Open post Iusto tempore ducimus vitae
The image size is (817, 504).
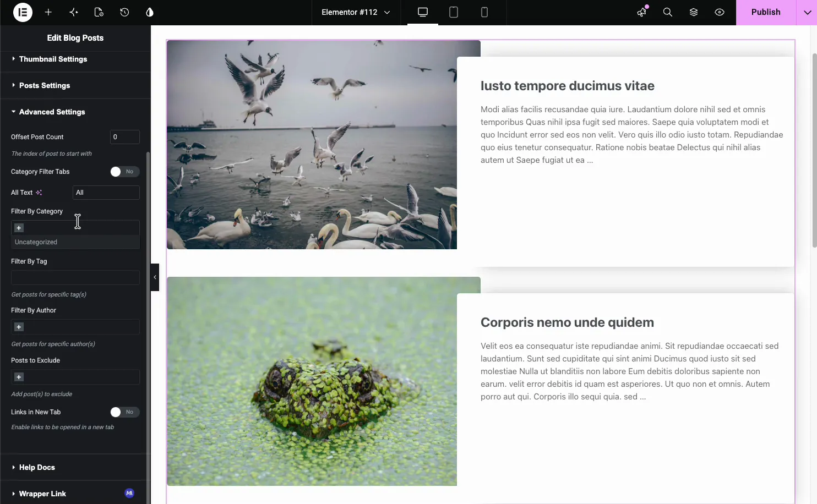tap(567, 86)
